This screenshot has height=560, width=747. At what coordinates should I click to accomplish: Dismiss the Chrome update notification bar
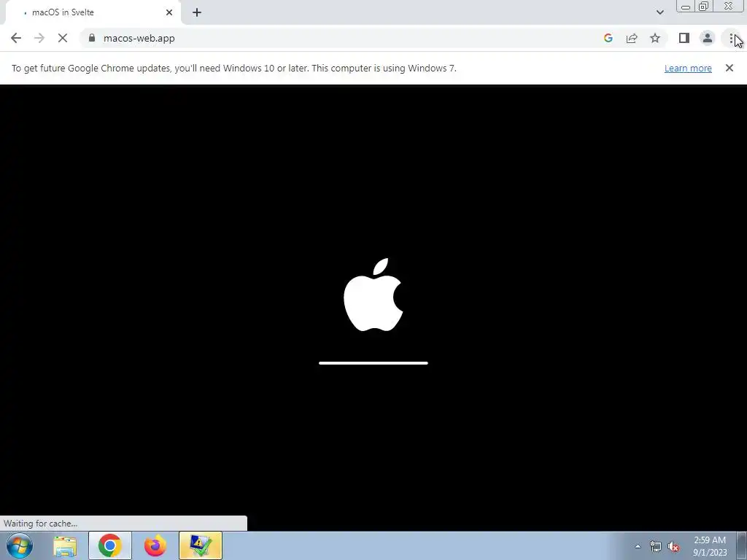729,68
